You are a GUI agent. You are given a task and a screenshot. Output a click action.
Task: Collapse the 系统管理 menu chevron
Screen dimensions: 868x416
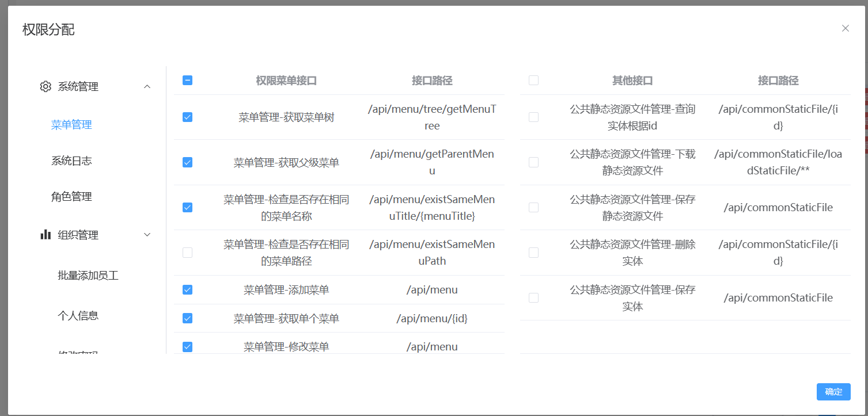click(x=147, y=86)
